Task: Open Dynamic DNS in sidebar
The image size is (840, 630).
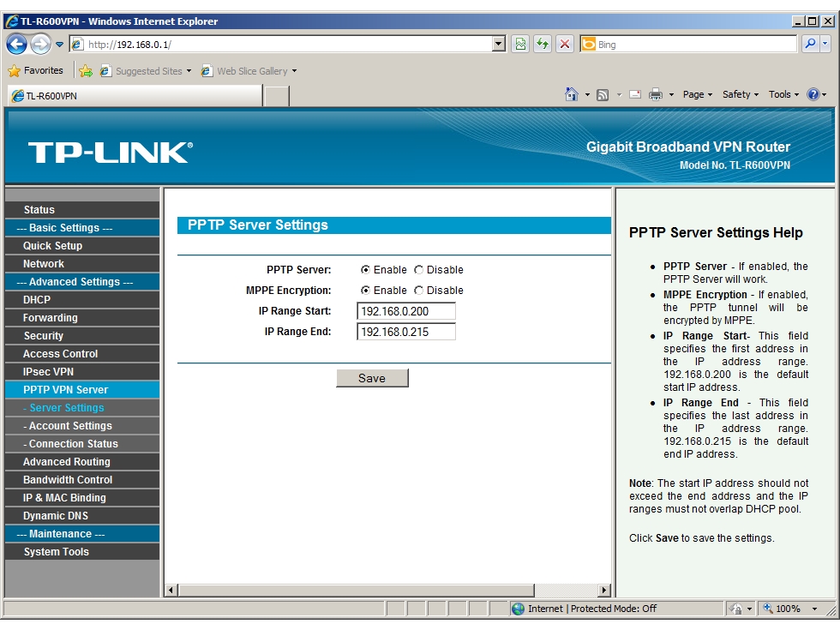Action: [82, 516]
